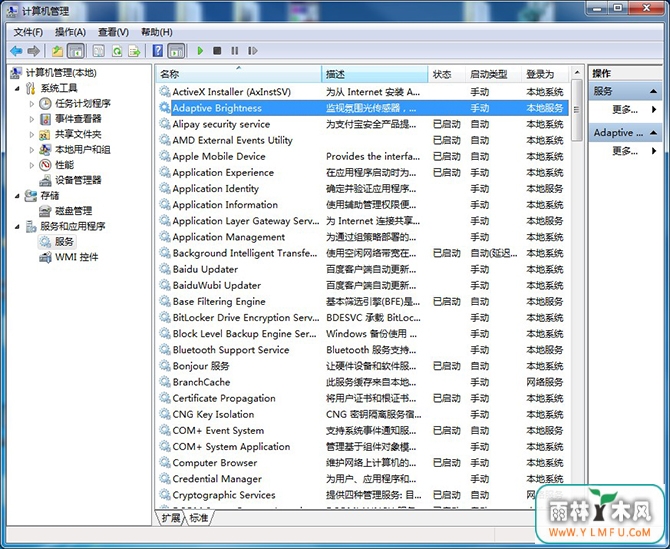Image resolution: width=670 pixels, height=549 pixels.
Task: Collapse the 服务 section in actions pane
Action: (653, 91)
